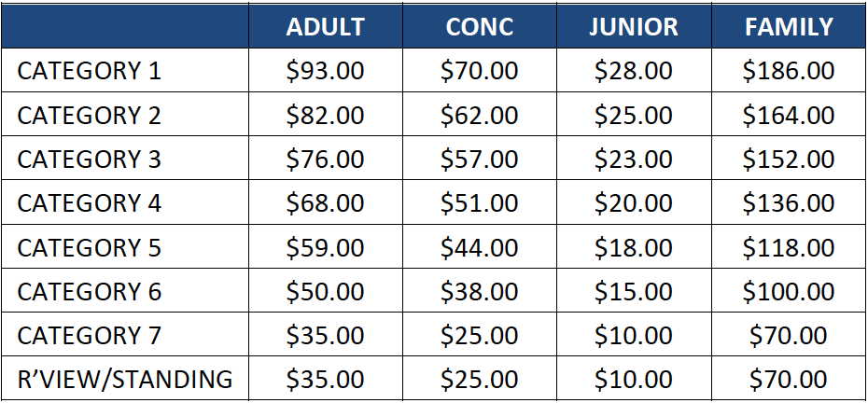The width and height of the screenshot is (868, 403).
Task: Select the CATEGORY 4 row label
Action: tap(90, 203)
